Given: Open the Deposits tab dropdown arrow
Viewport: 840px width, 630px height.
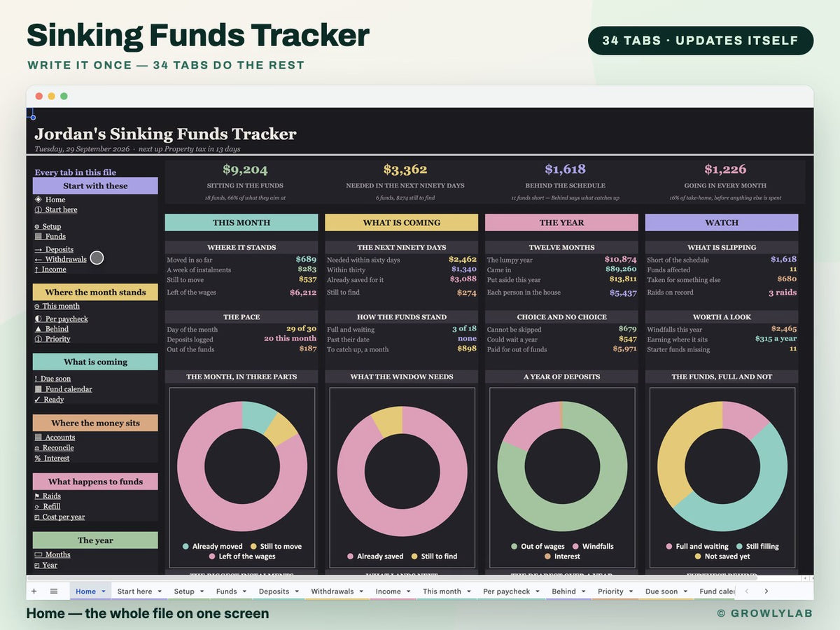Looking at the screenshot, I should point(297,591).
